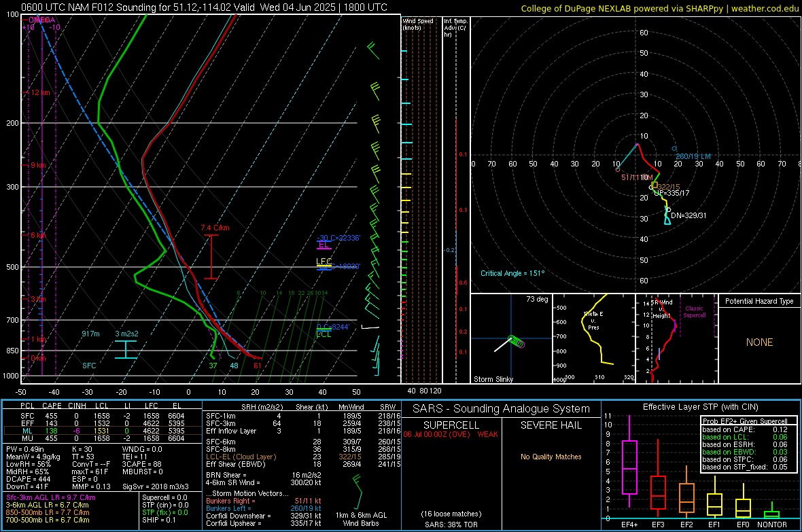802x532 pixels.
Task: Click the '3CAPE = 88' value
Action: click(x=141, y=464)
